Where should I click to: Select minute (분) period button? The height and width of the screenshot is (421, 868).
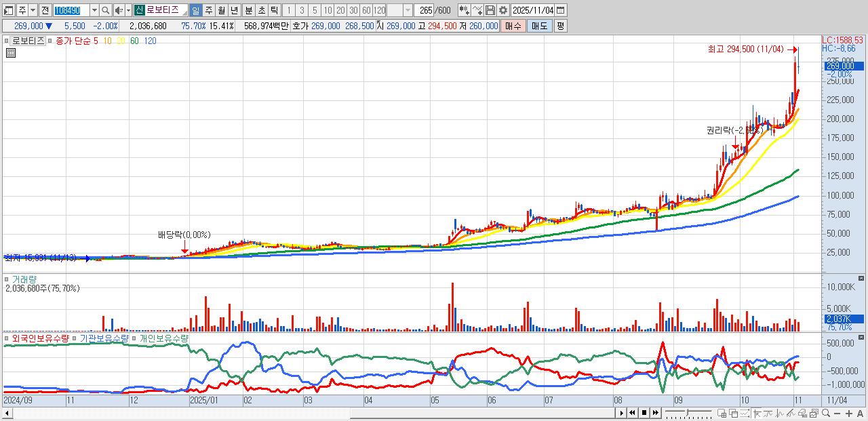(248, 10)
